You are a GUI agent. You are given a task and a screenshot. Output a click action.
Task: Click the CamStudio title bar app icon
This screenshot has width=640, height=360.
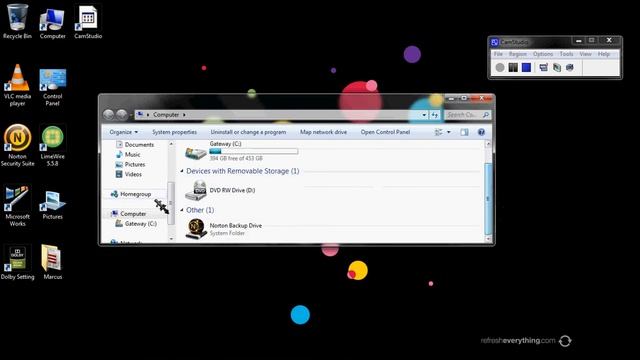tap(495, 42)
